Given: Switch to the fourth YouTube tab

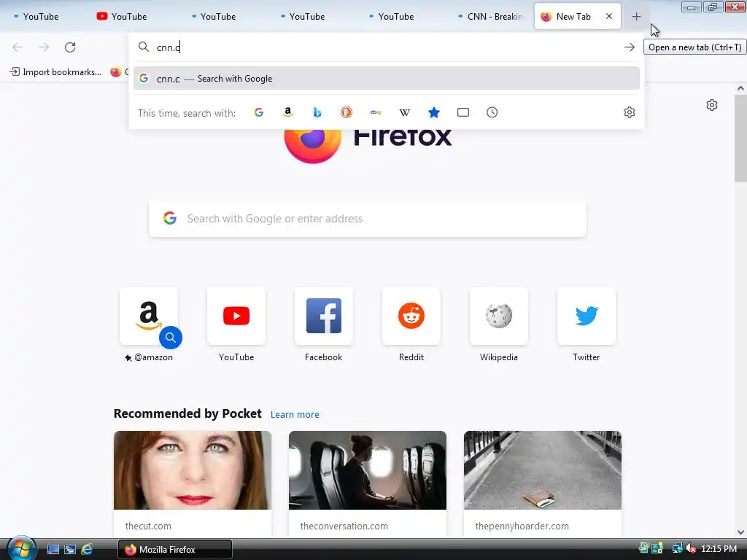Looking at the screenshot, I should [307, 17].
